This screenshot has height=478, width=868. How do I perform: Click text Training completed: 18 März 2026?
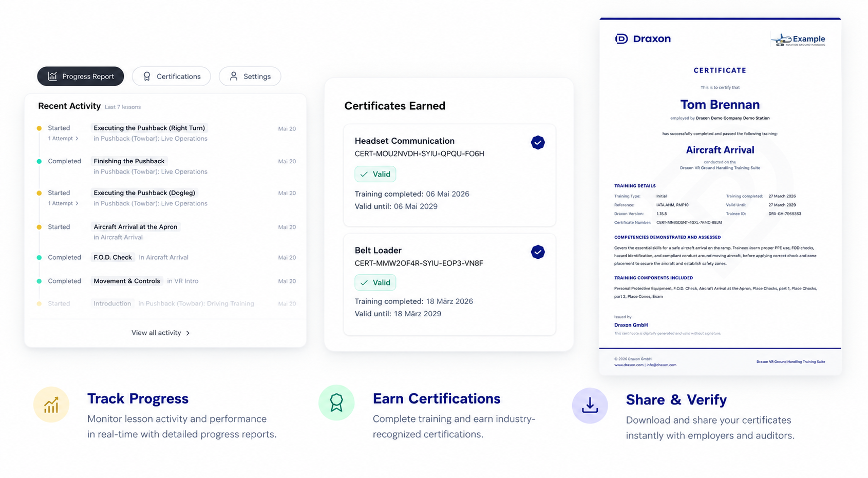414,301
